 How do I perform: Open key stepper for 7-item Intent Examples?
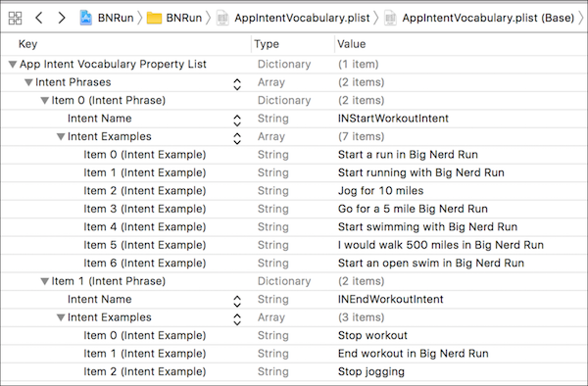237,138
